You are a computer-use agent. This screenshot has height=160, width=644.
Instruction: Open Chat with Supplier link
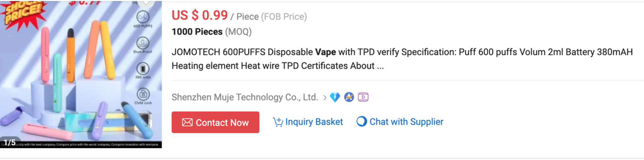[x=406, y=122]
